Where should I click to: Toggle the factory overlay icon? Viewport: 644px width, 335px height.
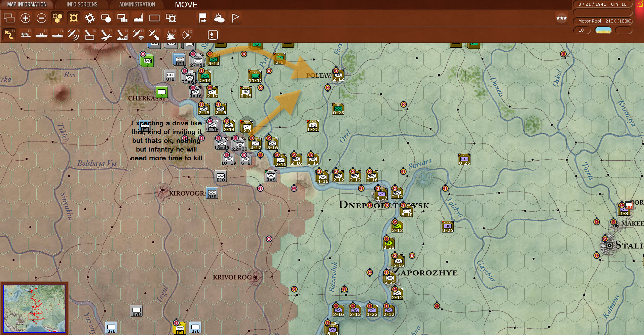coord(138,18)
